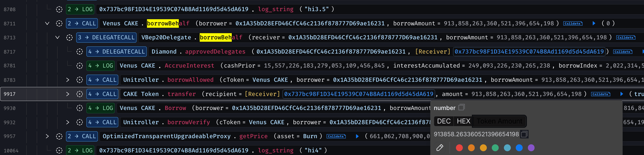Expand the Unitroller borrowAllowed call

pyautogui.click(x=67, y=80)
